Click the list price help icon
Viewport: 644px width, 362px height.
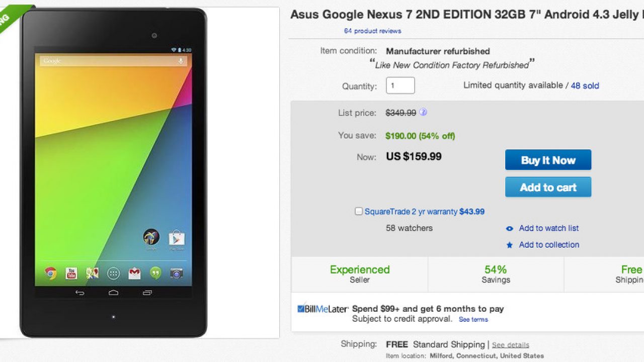[423, 113]
